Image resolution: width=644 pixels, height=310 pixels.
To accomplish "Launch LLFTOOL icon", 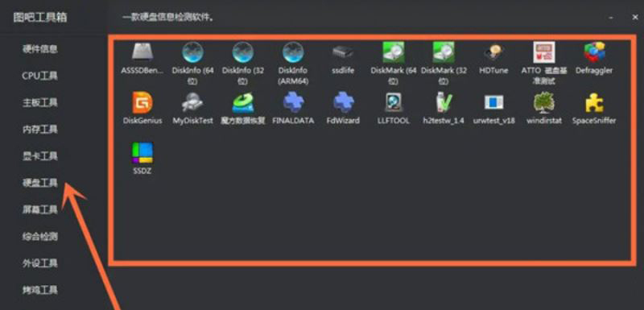I will pos(394,102).
